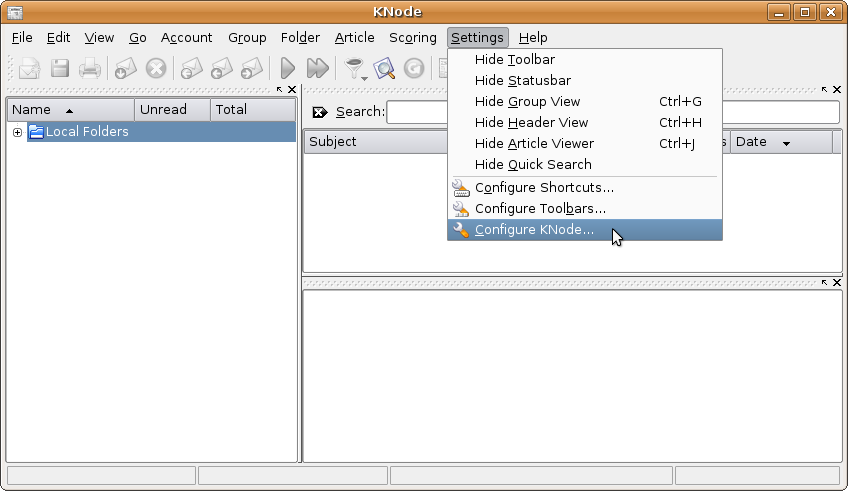Open the File menu

click(x=22, y=38)
